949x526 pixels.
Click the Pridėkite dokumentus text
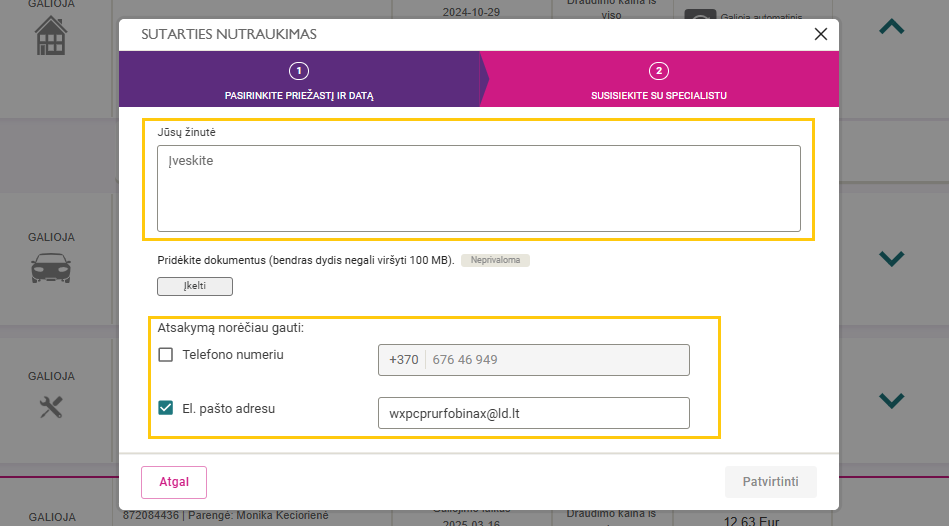coord(306,260)
